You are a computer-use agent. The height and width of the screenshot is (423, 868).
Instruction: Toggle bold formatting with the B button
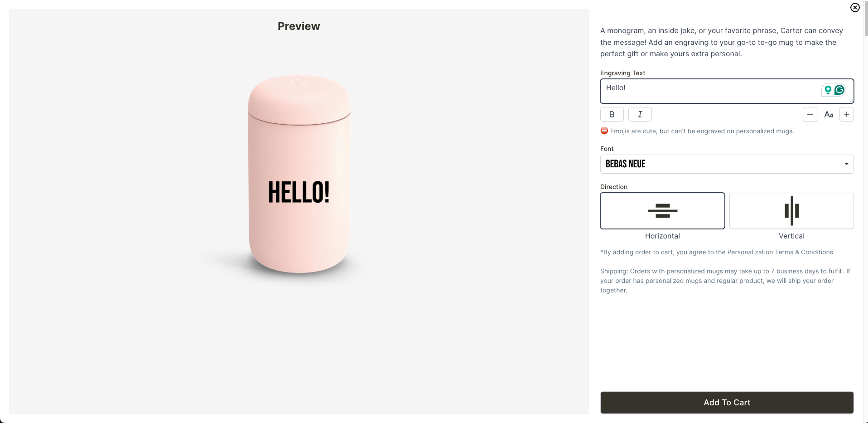[x=612, y=114]
